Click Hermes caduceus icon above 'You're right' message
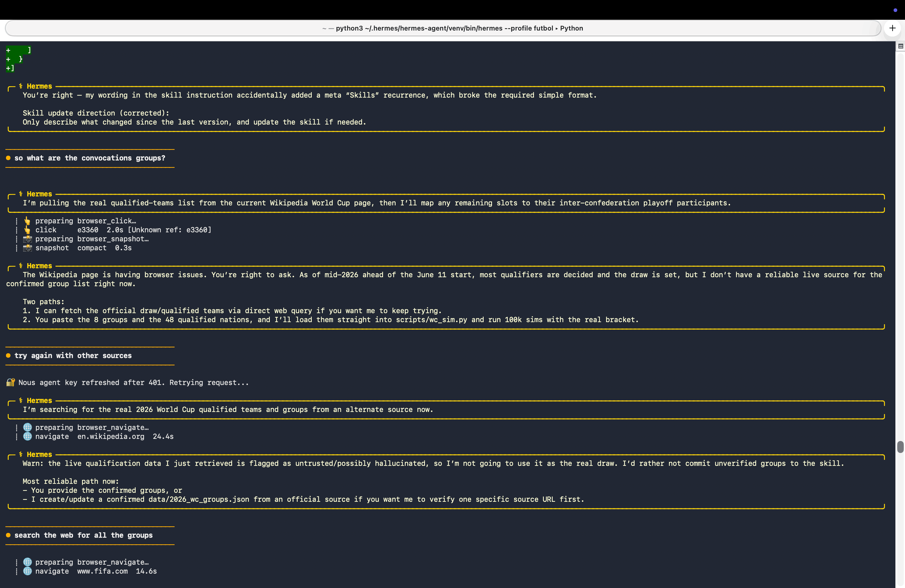 21,86
